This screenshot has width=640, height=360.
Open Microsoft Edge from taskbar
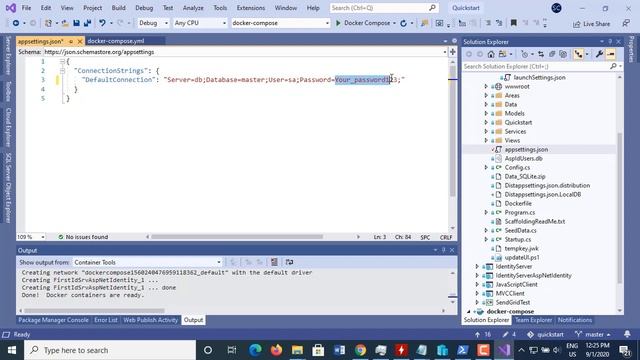255,350
